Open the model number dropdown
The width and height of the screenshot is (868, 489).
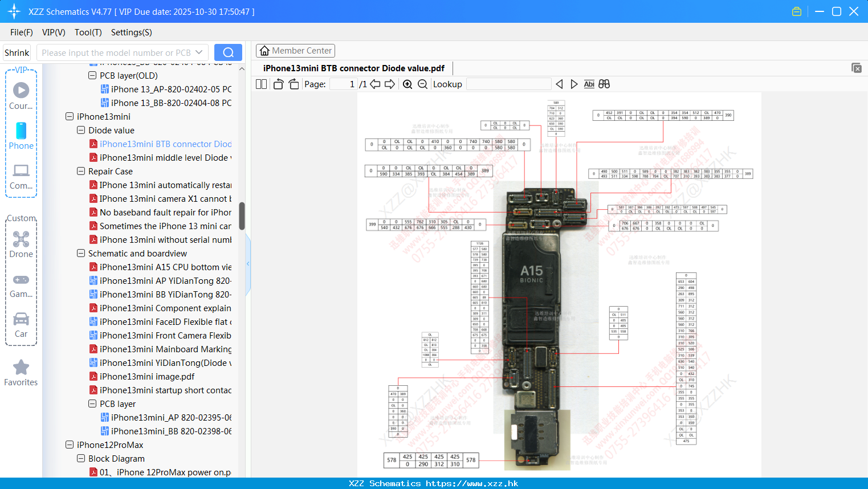pos(199,52)
